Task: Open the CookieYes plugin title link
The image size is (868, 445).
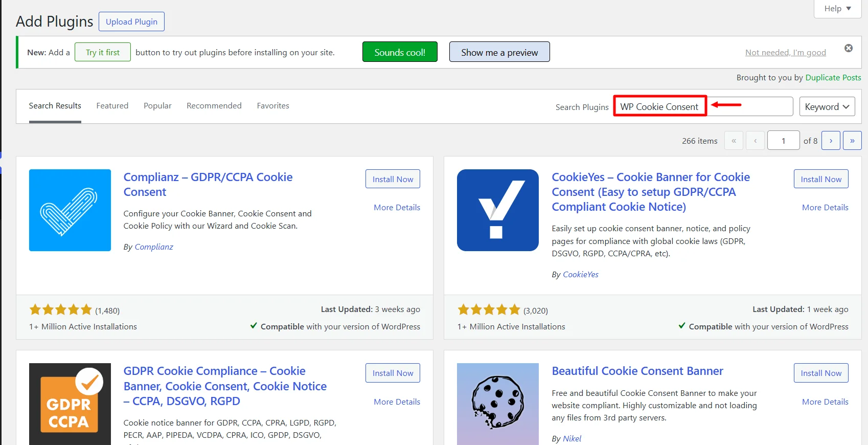Action: [651, 192]
